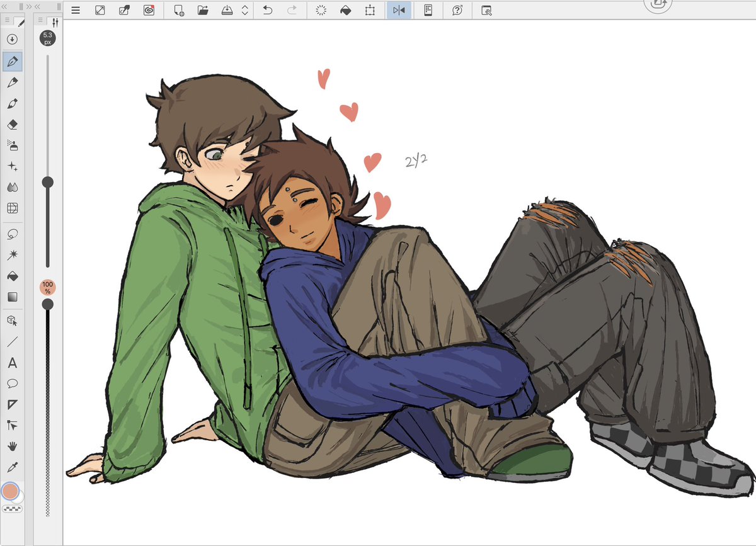This screenshot has height=546, width=756.
Task: Create a new canvas document
Action: [x=179, y=10]
